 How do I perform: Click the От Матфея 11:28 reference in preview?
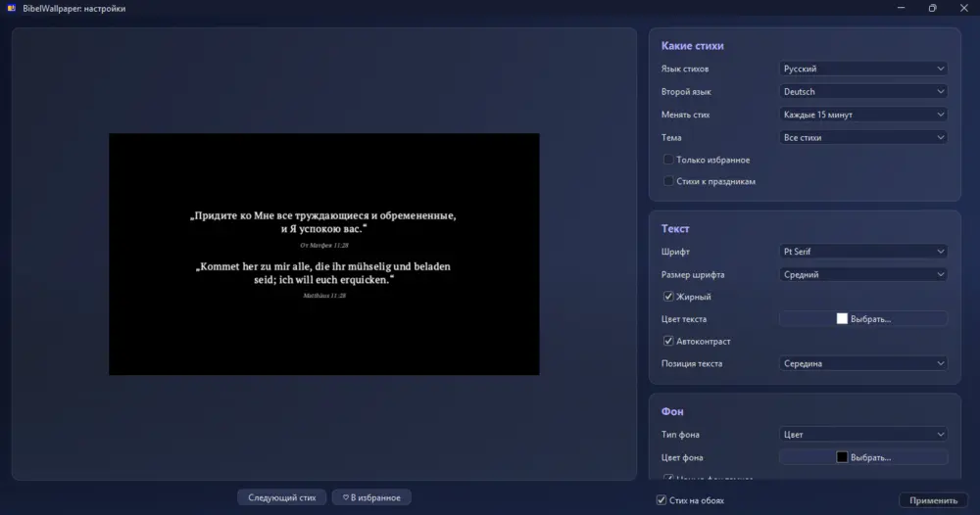(x=323, y=246)
